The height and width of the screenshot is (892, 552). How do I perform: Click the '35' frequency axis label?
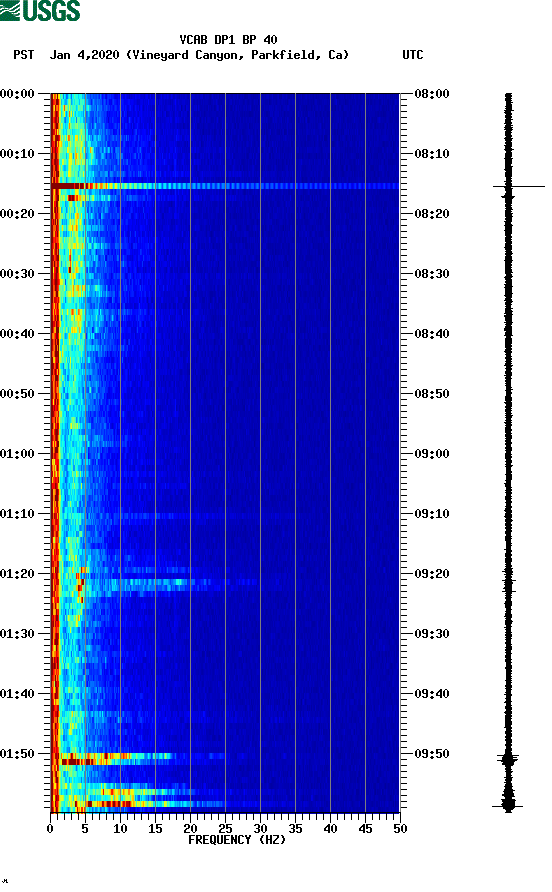coord(295,829)
